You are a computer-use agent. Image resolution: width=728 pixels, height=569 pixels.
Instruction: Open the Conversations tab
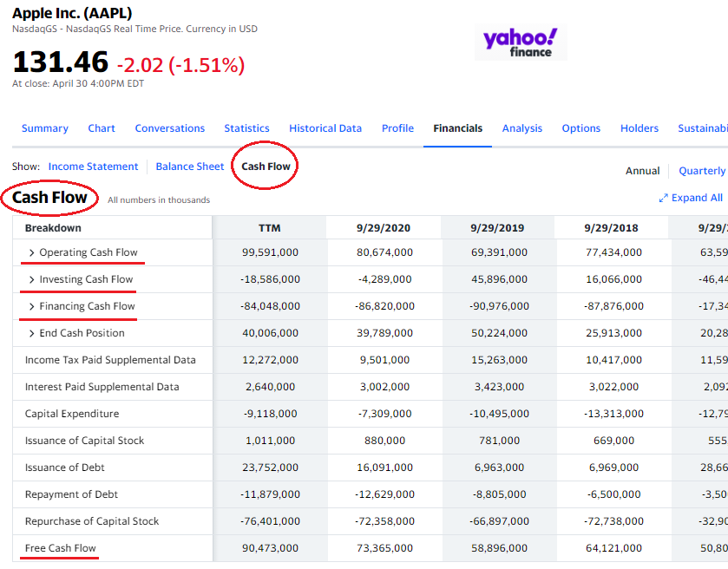coord(170,128)
